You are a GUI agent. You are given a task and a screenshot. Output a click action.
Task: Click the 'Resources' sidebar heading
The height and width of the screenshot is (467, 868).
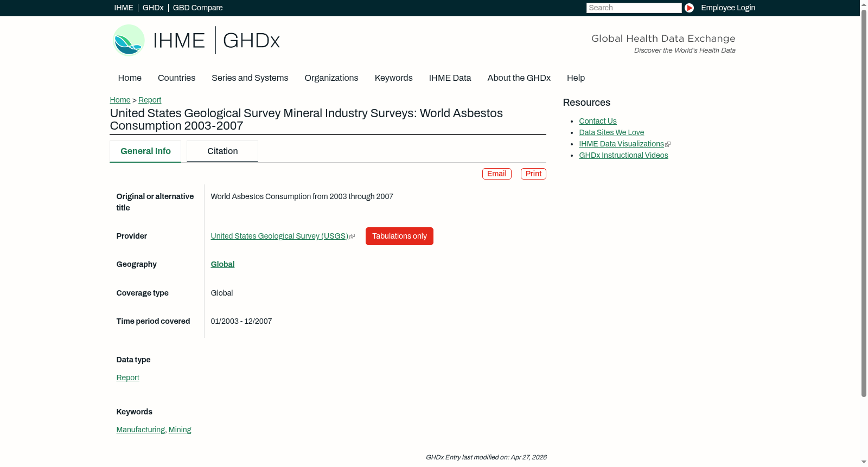(x=586, y=103)
